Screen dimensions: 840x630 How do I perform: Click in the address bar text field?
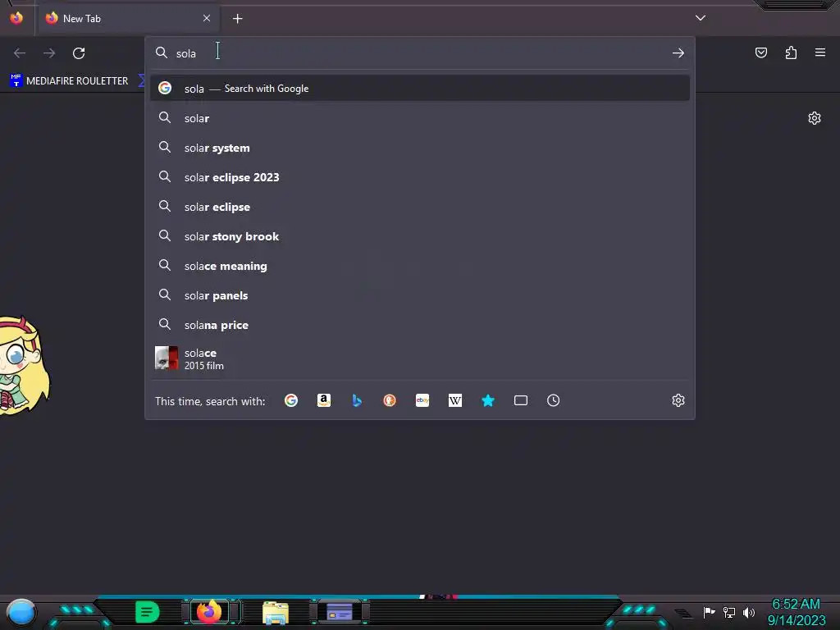point(420,53)
